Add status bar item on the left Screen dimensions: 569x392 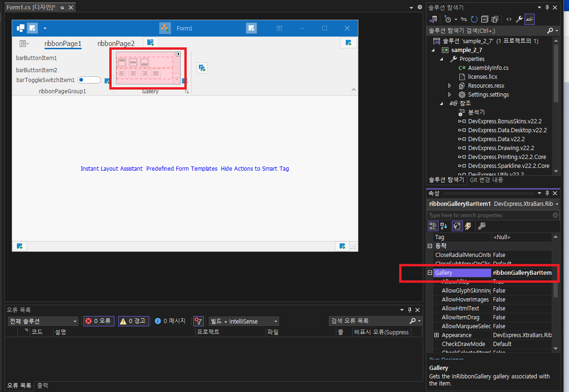[20, 246]
